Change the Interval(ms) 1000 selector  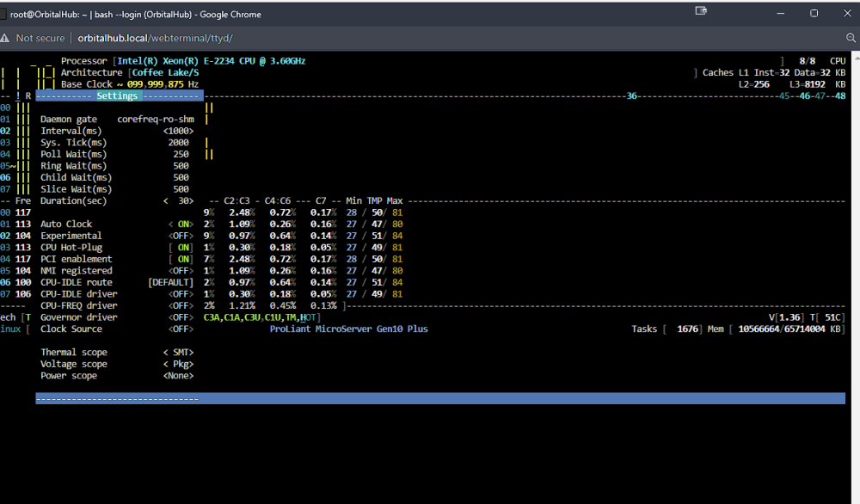178,131
